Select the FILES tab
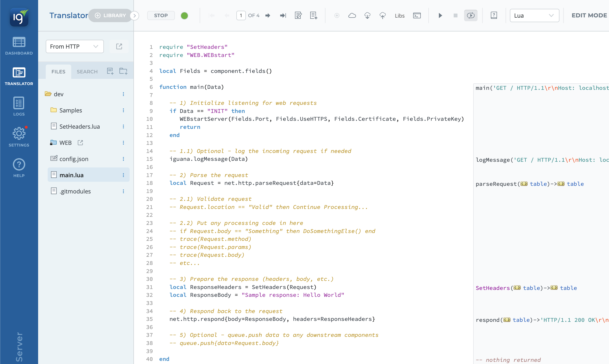 click(x=58, y=72)
